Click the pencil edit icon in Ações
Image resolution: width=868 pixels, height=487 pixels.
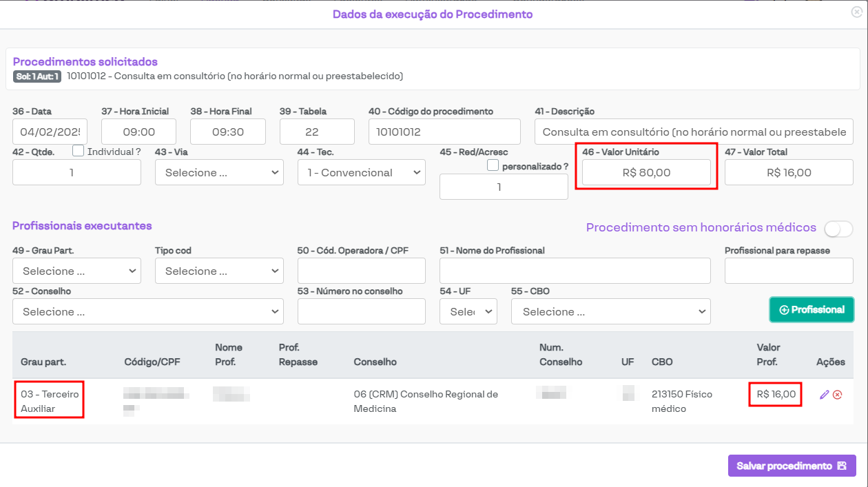tap(824, 395)
